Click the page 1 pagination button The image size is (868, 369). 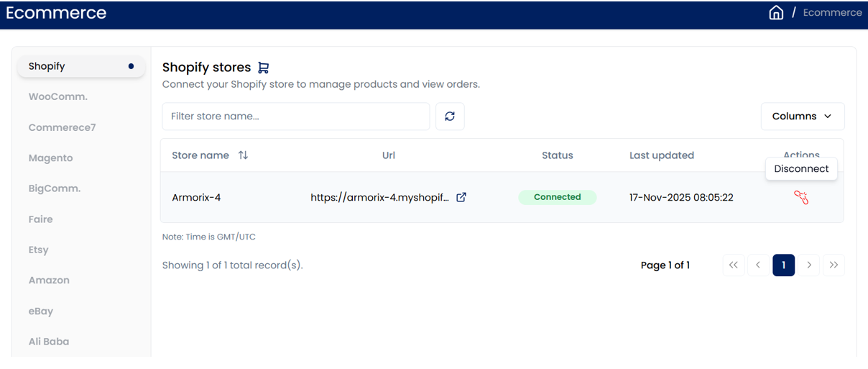783,265
